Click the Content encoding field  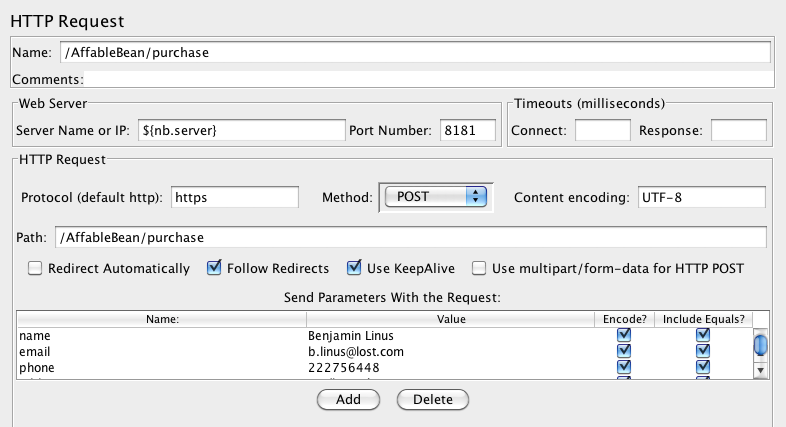pos(701,197)
